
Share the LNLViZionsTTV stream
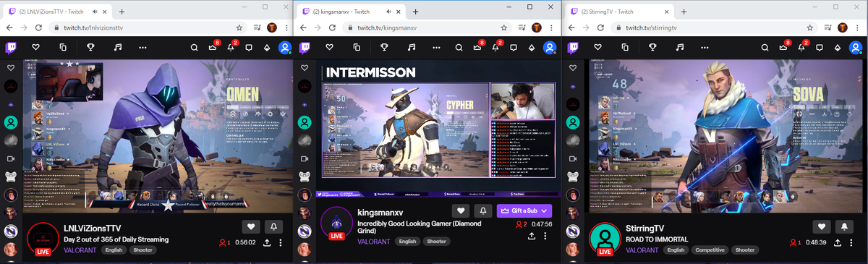click(x=268, y=242)
